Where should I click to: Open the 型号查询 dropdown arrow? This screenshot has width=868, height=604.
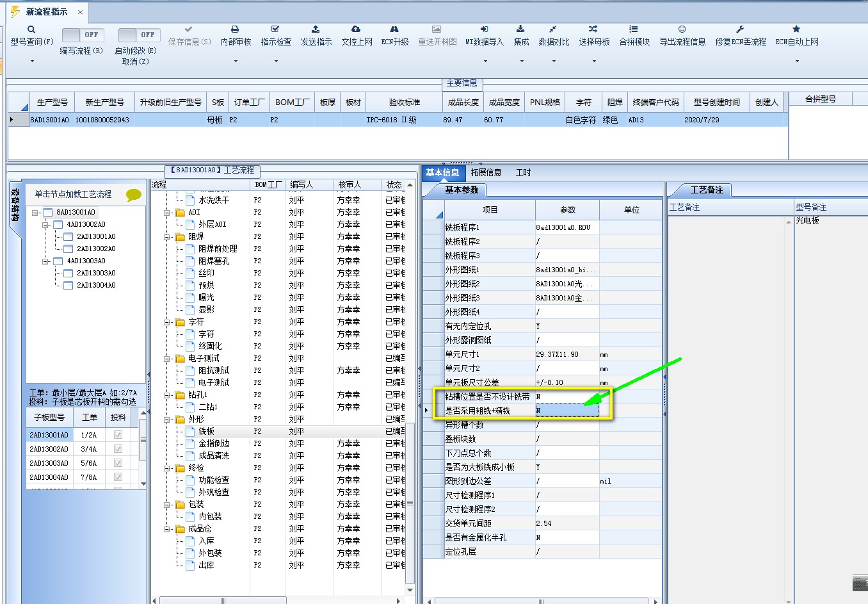pyautogui.click(x=32, y=61)
